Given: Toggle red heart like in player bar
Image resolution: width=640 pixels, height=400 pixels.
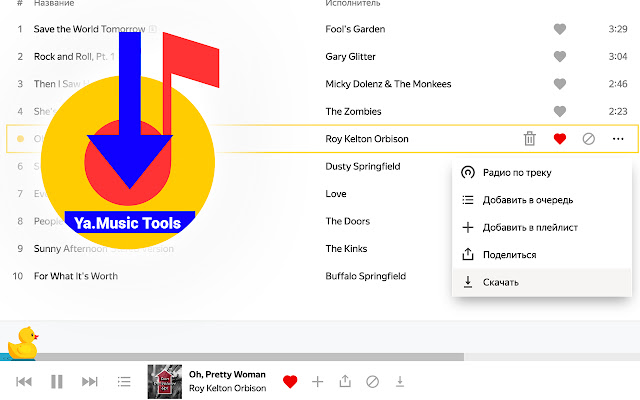Looking at the screenshot, I should point(290,382).
